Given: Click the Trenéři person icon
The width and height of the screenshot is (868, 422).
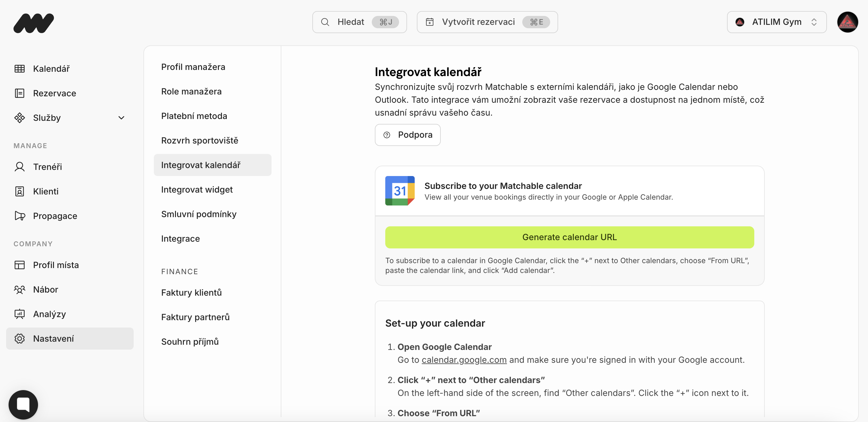Looking at the screenshot, I should [20, 167].
